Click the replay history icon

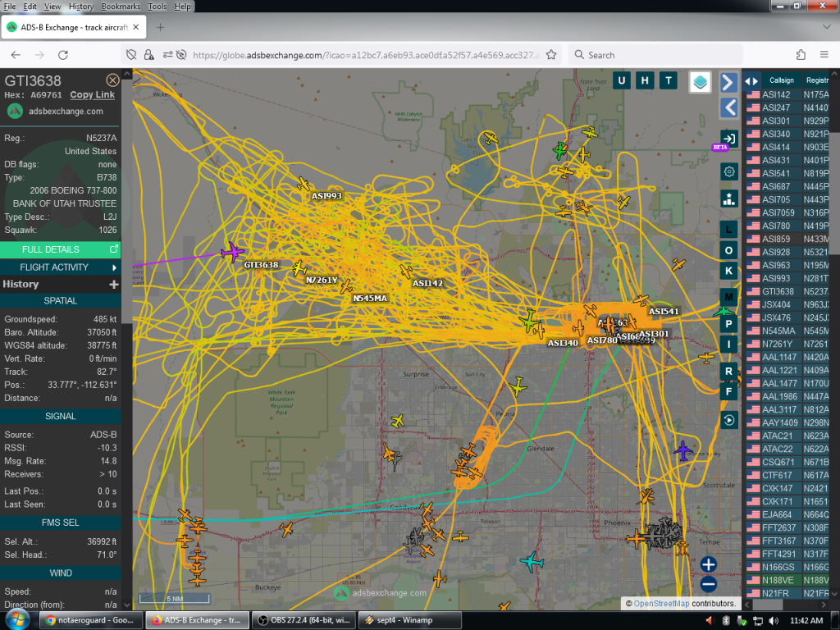click(728, 420)
